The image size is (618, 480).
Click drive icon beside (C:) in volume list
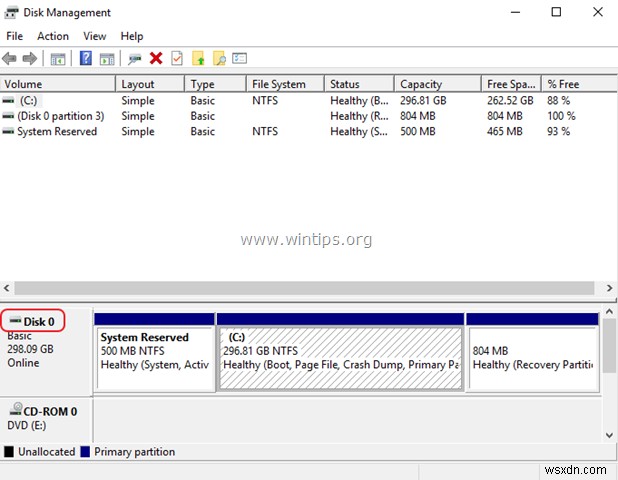point(8,101)
